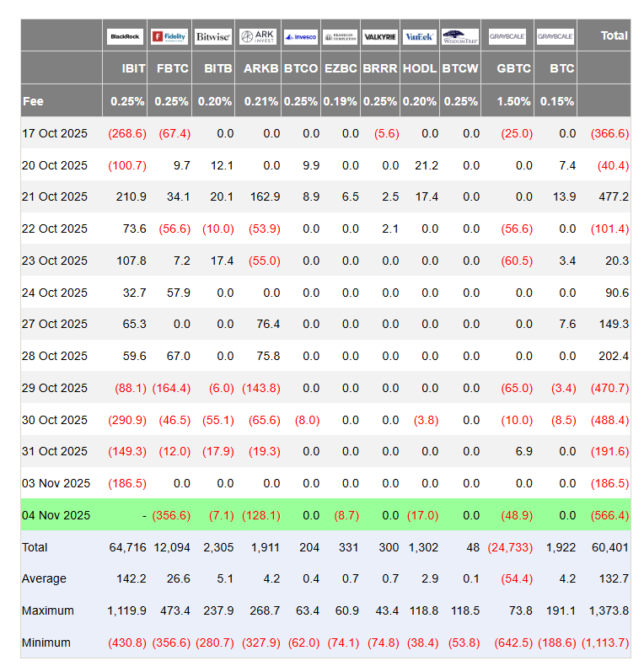Click the IBIT ticker column header
This screenshot has width=644, height=672.
(133, 68)
